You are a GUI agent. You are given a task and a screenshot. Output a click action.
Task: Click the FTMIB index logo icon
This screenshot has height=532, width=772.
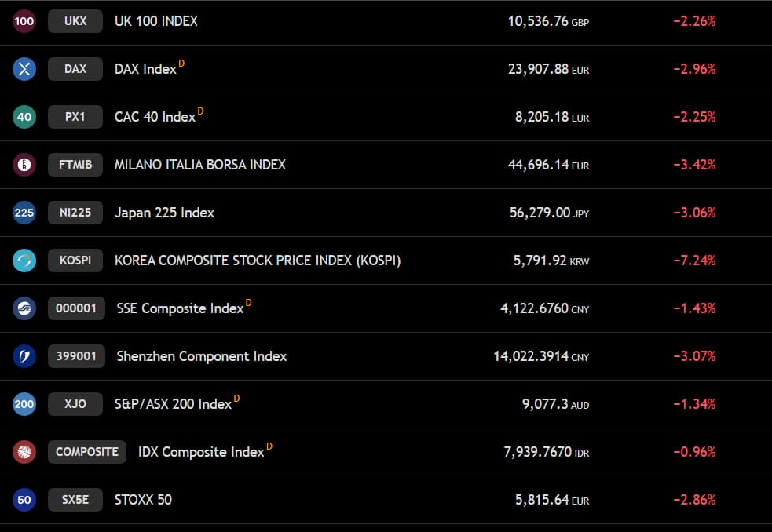pyautogui.click(x=24, y=165)
